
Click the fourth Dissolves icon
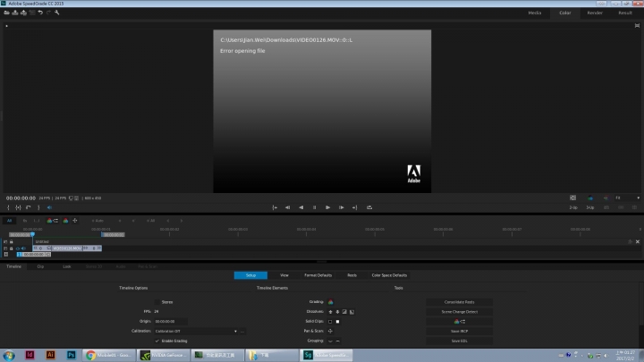352,312
